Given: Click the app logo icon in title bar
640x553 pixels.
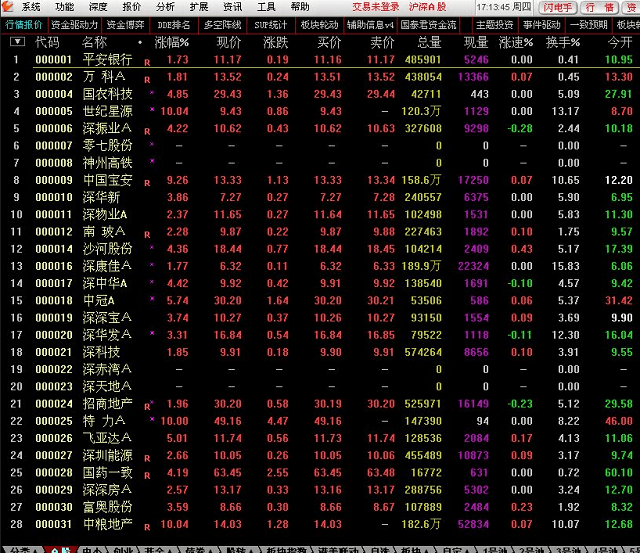Looking at the screenshot, I should [x=9, y=7].
